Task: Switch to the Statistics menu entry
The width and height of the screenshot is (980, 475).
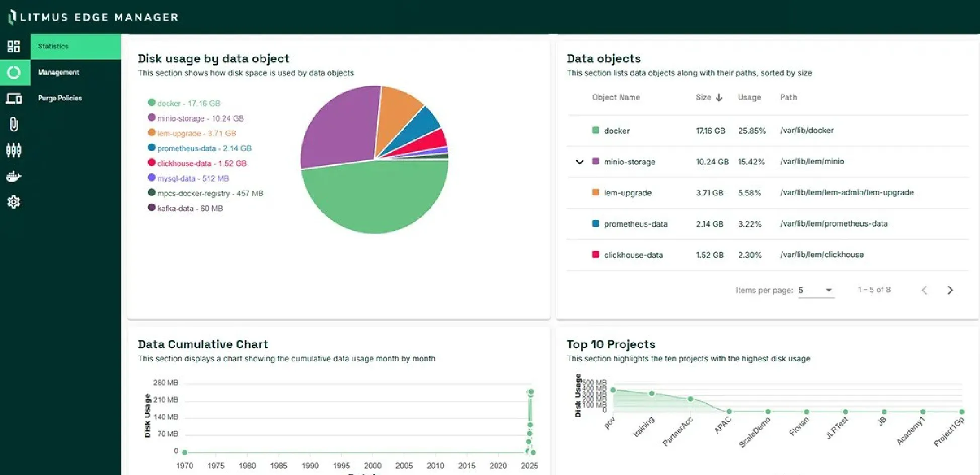Action: [53, 46]
